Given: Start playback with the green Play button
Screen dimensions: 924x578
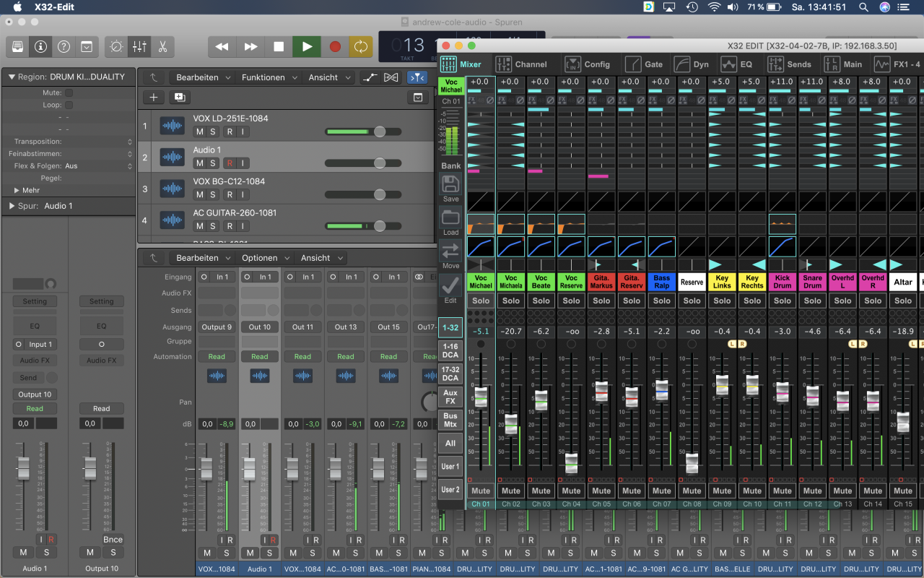Looking at the screenshot, I should pyautogui.click(x=307, y=46).
